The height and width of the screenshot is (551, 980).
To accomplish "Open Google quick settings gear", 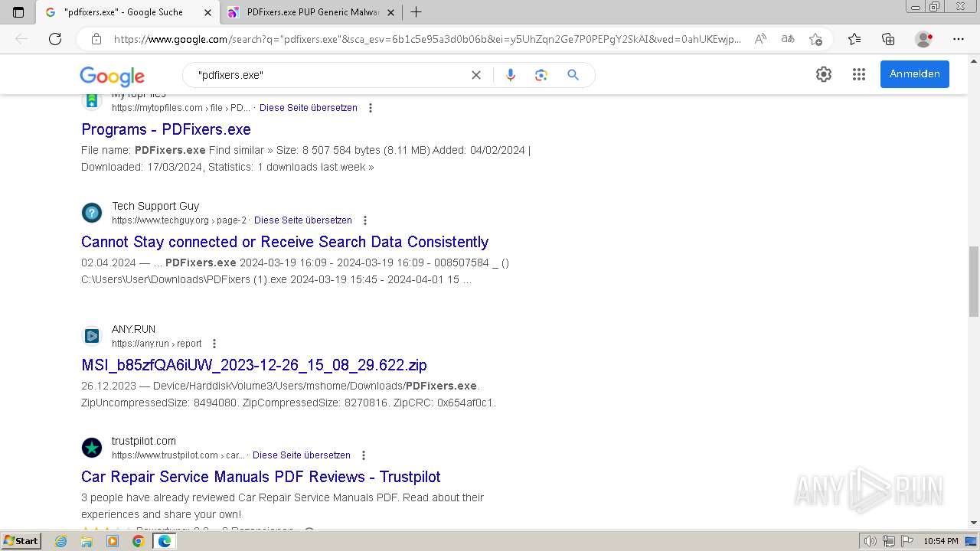I will pos(824,74).
